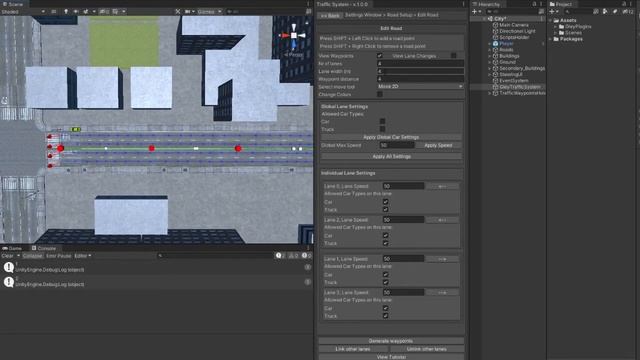This screenshot has width=640, height=360.
Task: Click the Waypoint distance field
Action: pos(420,79)
